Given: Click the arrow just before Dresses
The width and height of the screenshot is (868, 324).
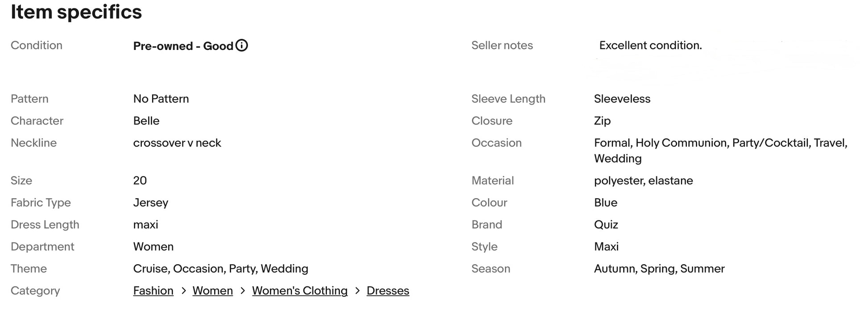Looking at the screenshot, I should [357, 291].
